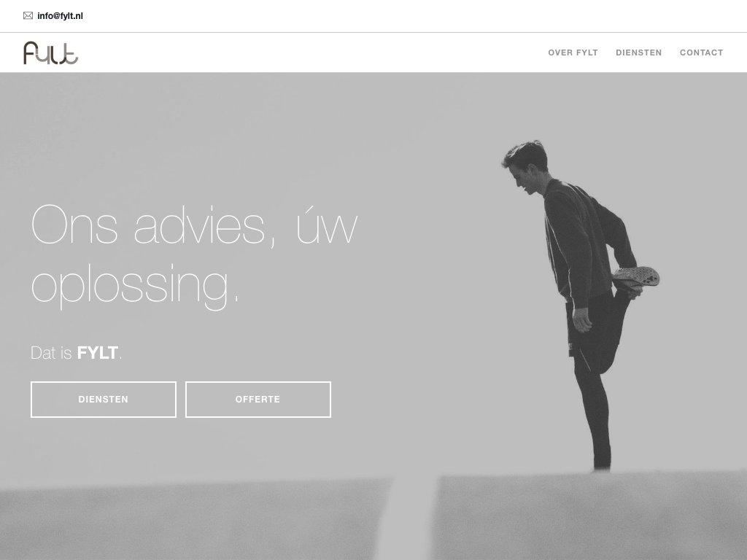Click the outlined DIENSTEN hero button
Screen dimensions: 747x560
coord(104,400)
